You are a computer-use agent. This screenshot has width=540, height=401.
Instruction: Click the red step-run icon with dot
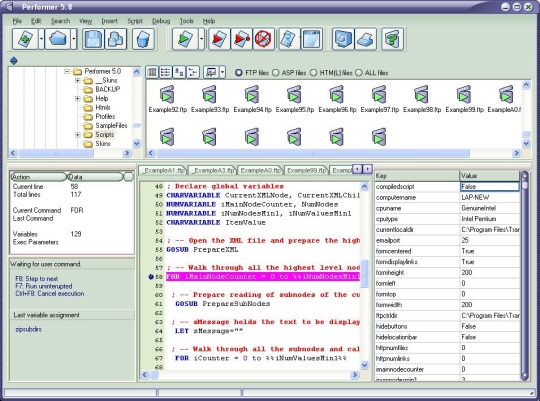(241, 39)
